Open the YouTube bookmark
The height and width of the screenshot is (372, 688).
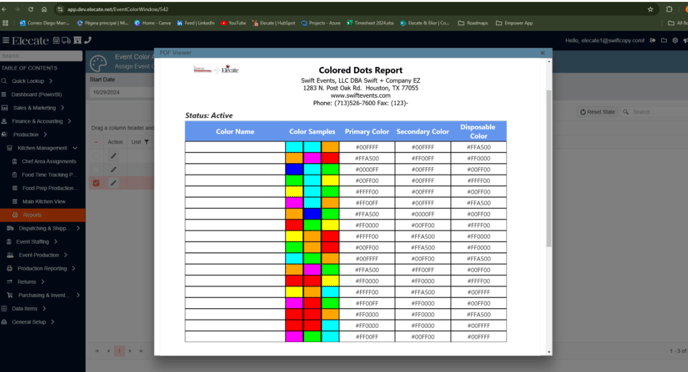tap(233, 23)
